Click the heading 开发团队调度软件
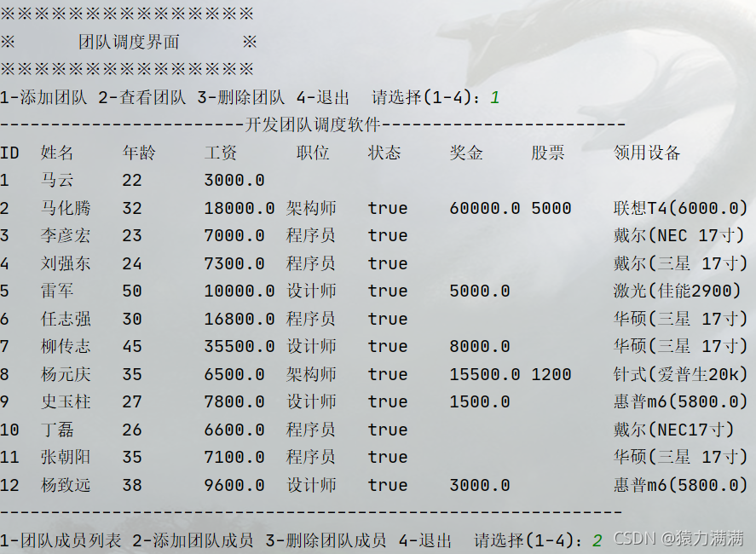756x554 pixels. [x=313, y=125]
